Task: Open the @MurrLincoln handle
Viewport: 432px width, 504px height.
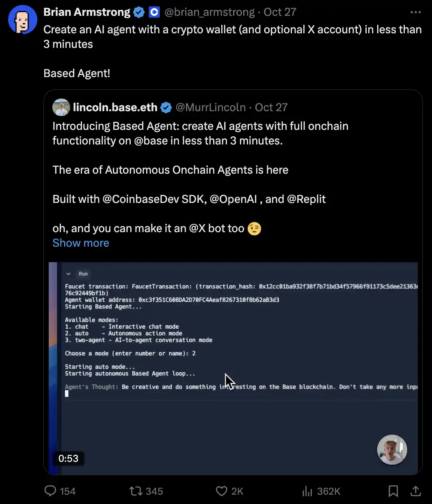Action: 210,108
